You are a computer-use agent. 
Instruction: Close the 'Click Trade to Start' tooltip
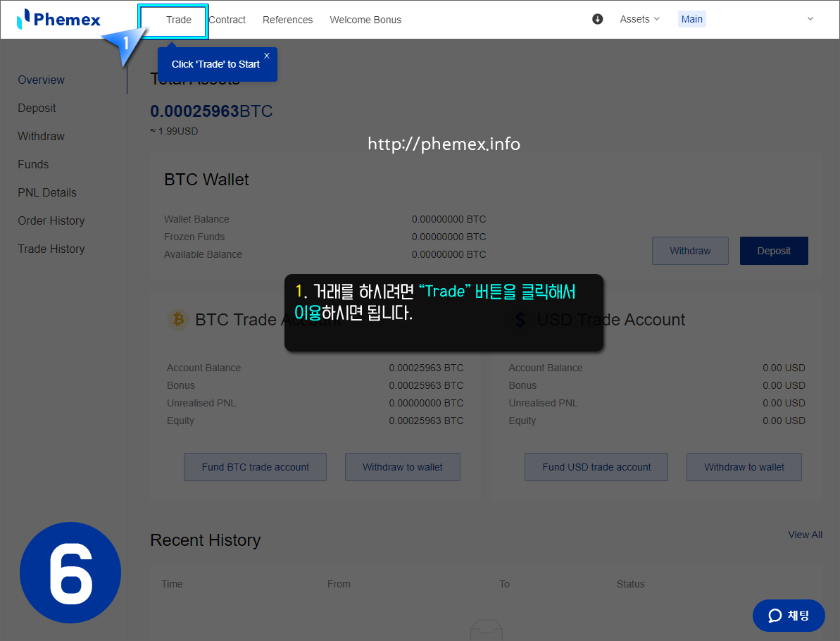point(267,56)
